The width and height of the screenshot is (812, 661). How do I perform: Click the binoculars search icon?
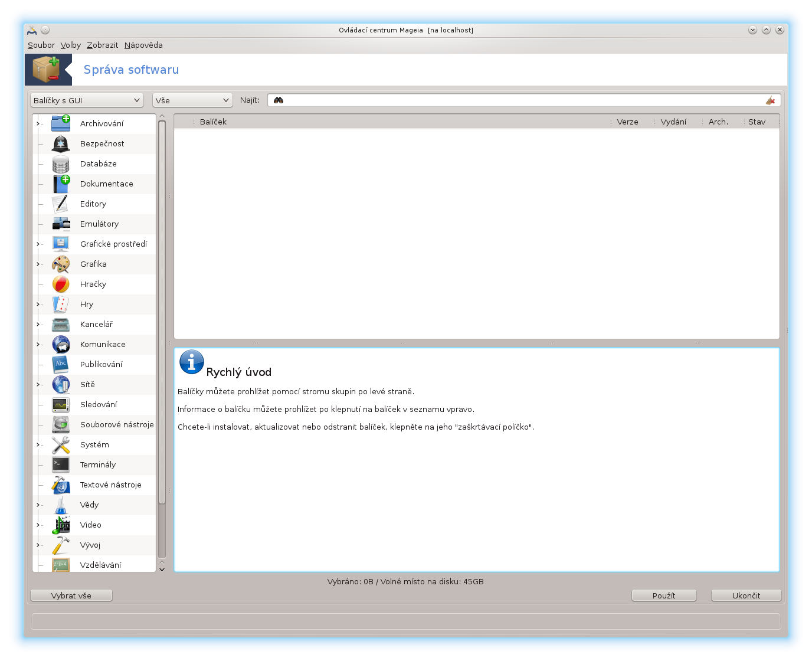tap(279, 100)
